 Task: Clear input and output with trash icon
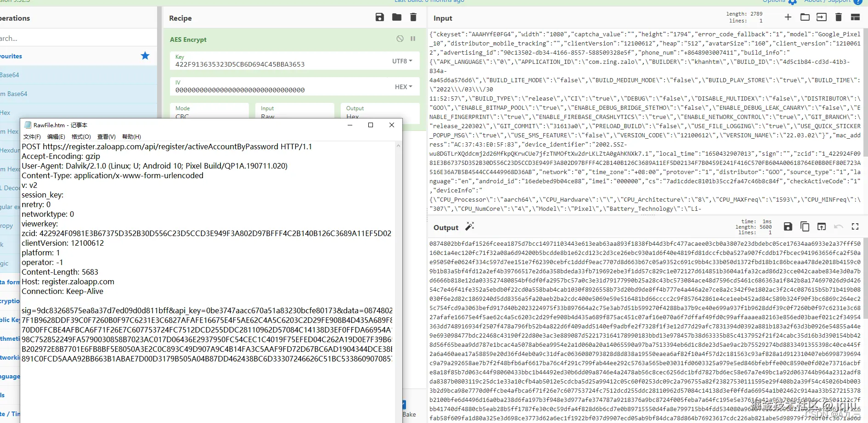pyautogui.click(x=838, y=17)
